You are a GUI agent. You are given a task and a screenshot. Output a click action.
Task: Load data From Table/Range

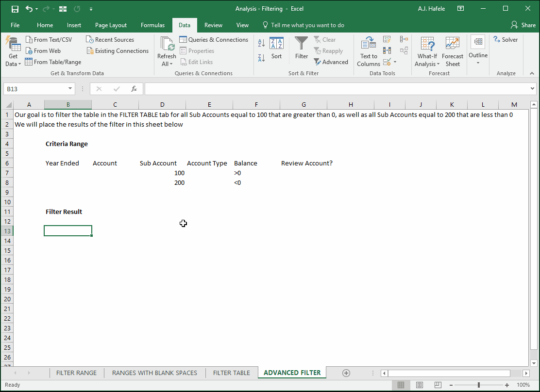coord(53,62)
